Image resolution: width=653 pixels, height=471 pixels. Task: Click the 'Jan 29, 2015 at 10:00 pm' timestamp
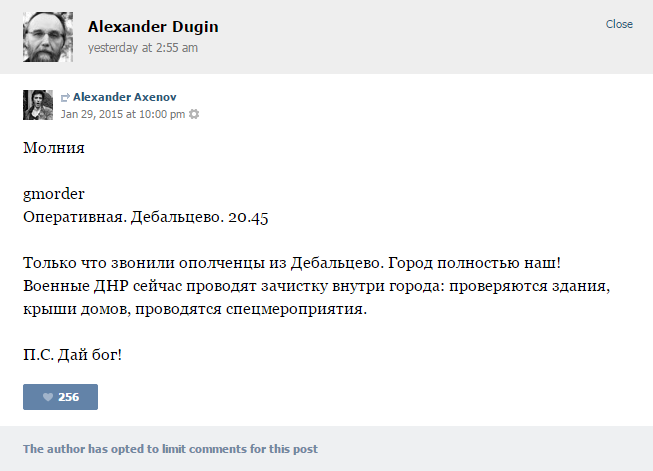click(123, 114)
